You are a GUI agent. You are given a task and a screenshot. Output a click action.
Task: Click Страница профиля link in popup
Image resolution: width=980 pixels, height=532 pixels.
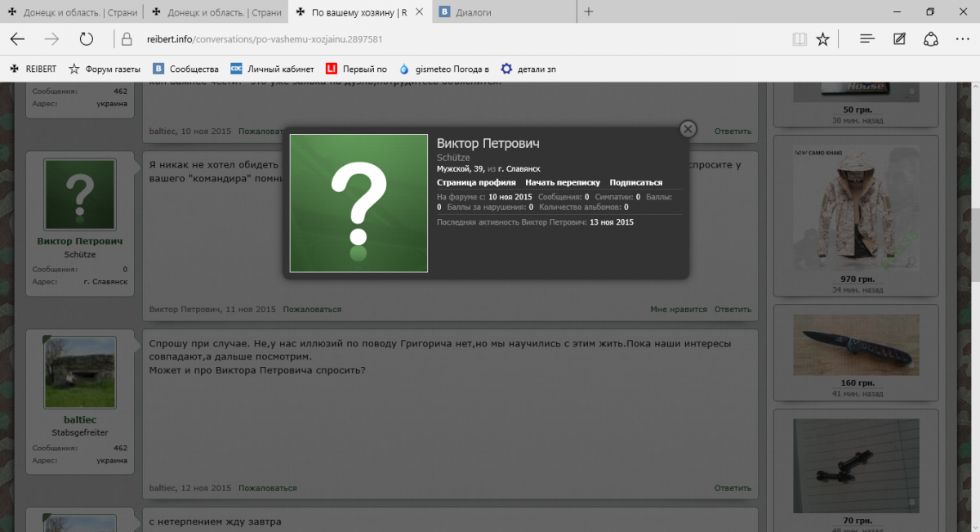pos(476,183)
